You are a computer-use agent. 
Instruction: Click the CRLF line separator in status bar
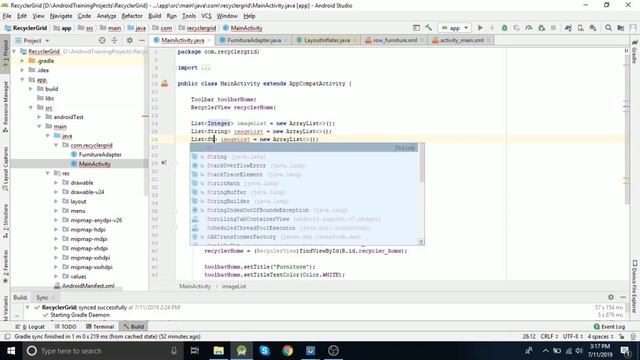[549, 337]
